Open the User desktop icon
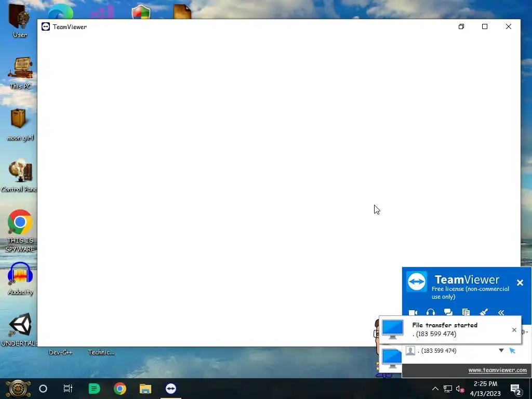This screenshot has height=399, width=532. click(x=19, y=20)
